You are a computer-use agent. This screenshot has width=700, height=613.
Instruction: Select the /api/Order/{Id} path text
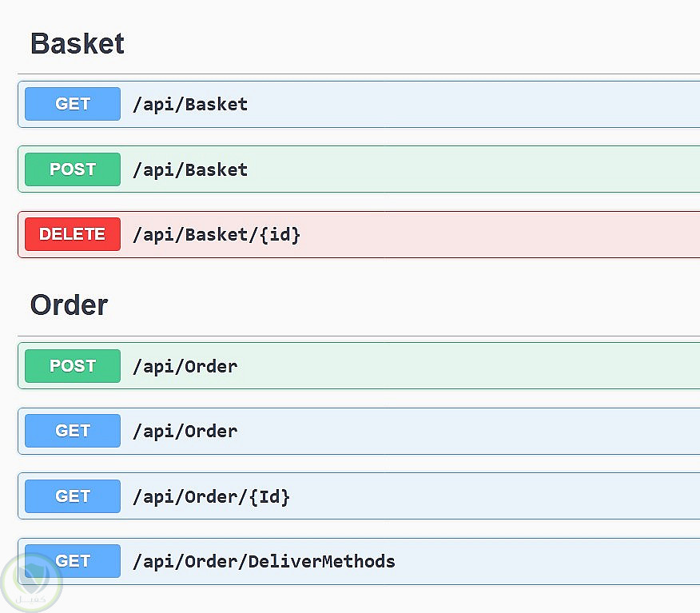click(x=212, y=497)
